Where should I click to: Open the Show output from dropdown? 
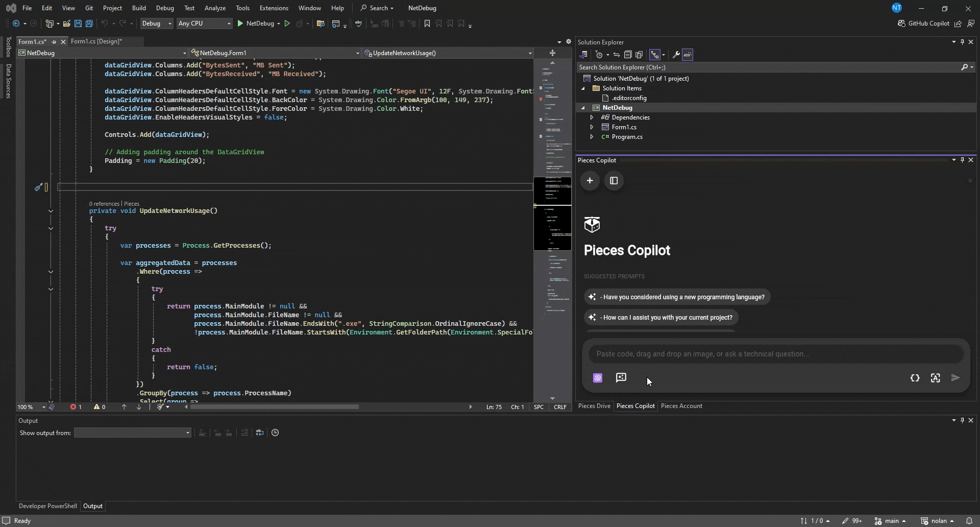[133, 433]
